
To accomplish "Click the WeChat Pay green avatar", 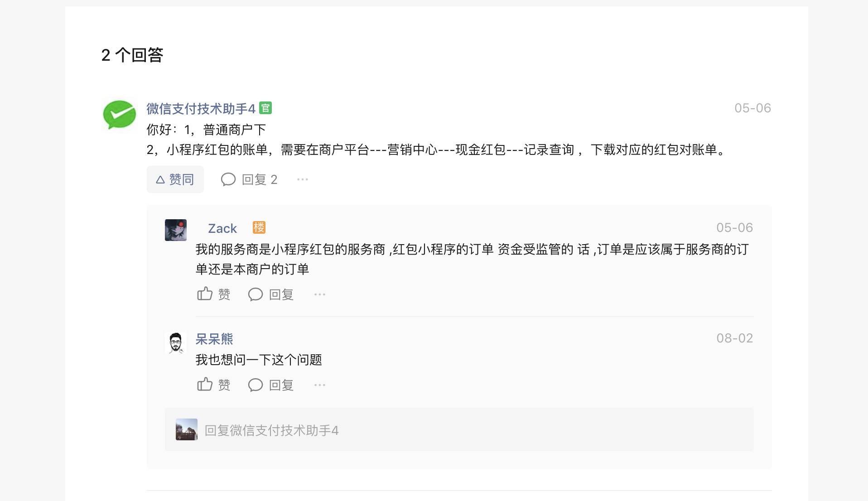I will [x=120, y=114].
